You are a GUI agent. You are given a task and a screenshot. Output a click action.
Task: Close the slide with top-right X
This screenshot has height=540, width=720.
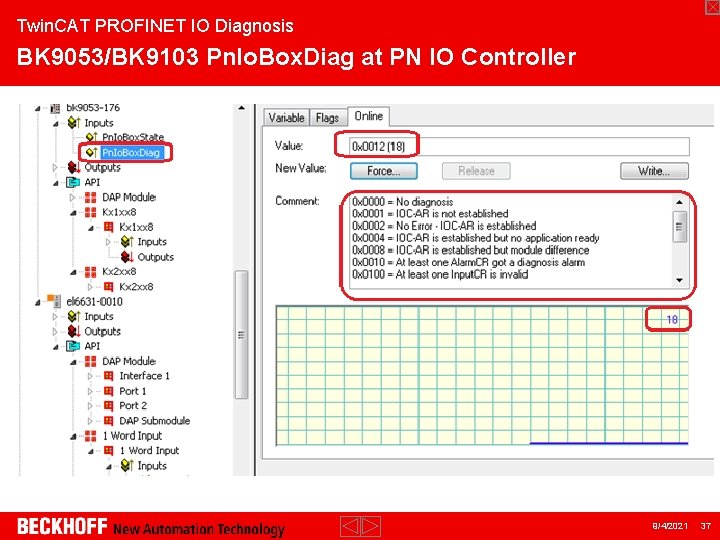tap(712, 6)
